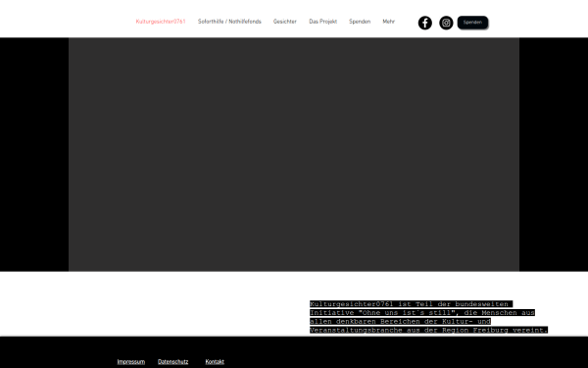Open the Das Projekt menu item

tap(322, 22)
